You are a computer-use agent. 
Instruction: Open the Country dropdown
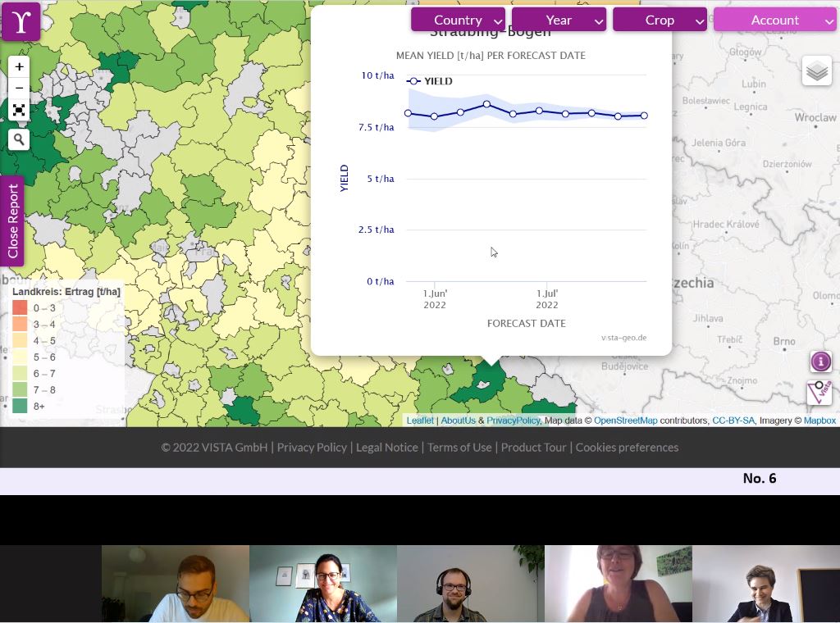[x=458, y=20]
